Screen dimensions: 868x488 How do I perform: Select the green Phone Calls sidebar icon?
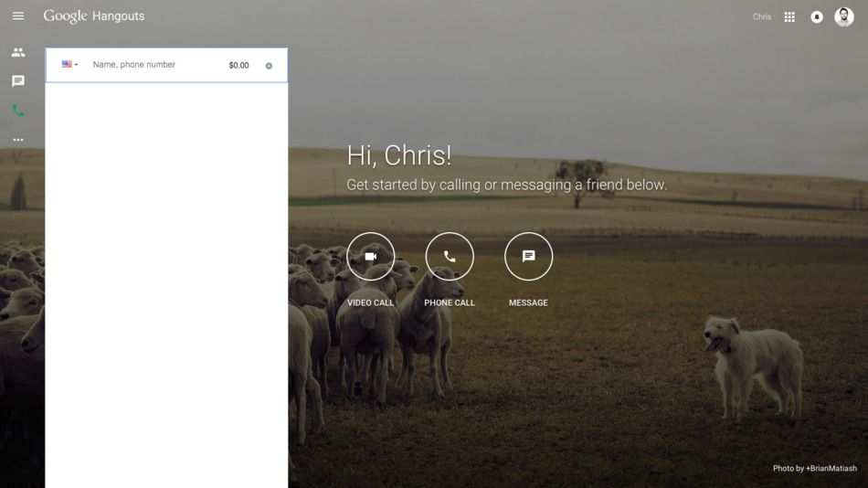[18, 111]
